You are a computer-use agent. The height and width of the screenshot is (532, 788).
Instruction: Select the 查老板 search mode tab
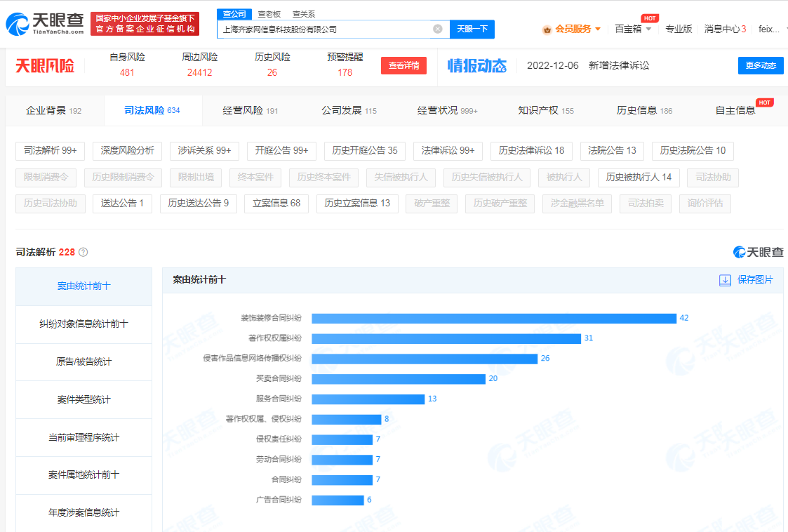269,14
